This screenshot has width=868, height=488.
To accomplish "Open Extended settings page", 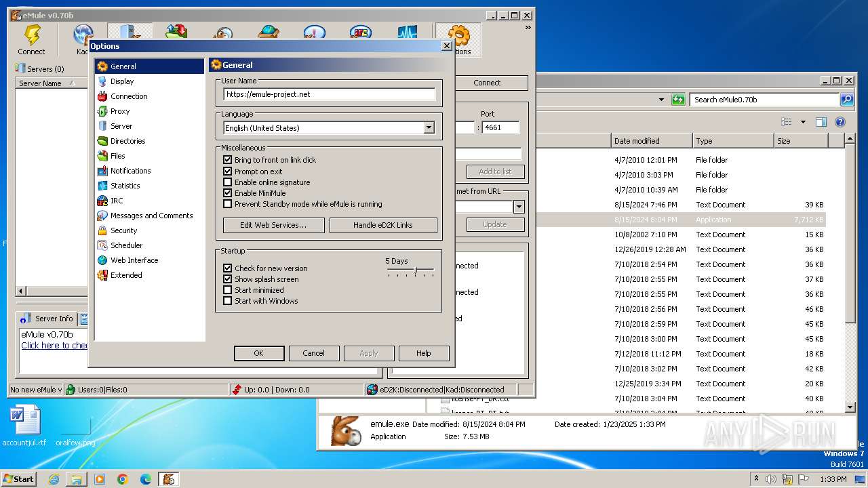I will point(126,275).
